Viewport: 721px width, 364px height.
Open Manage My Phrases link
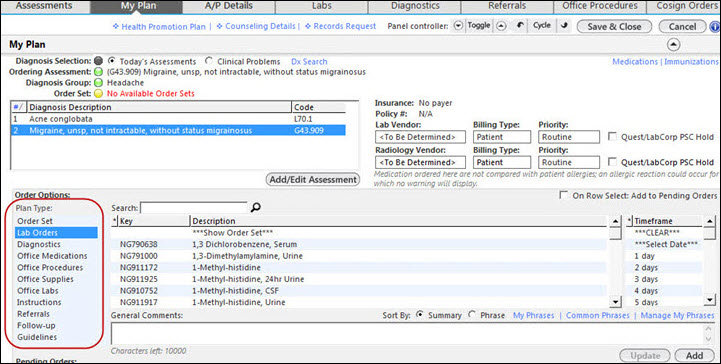click(677, 315)
